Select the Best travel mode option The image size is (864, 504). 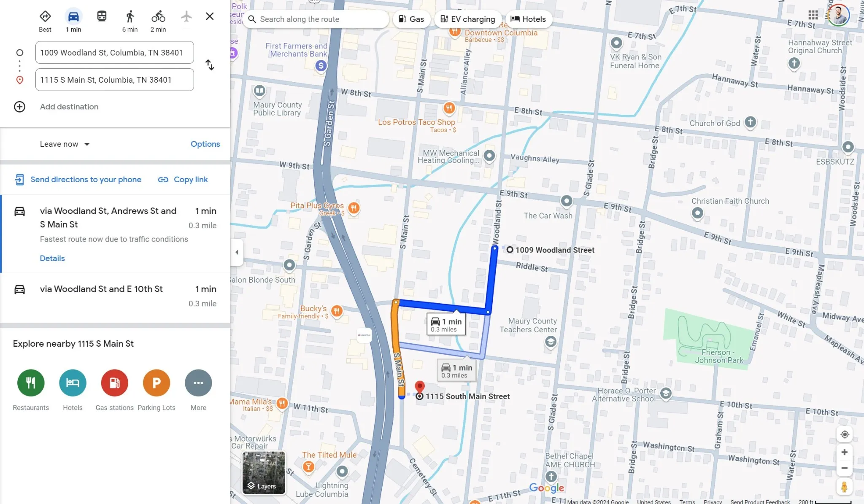[45, 17]
